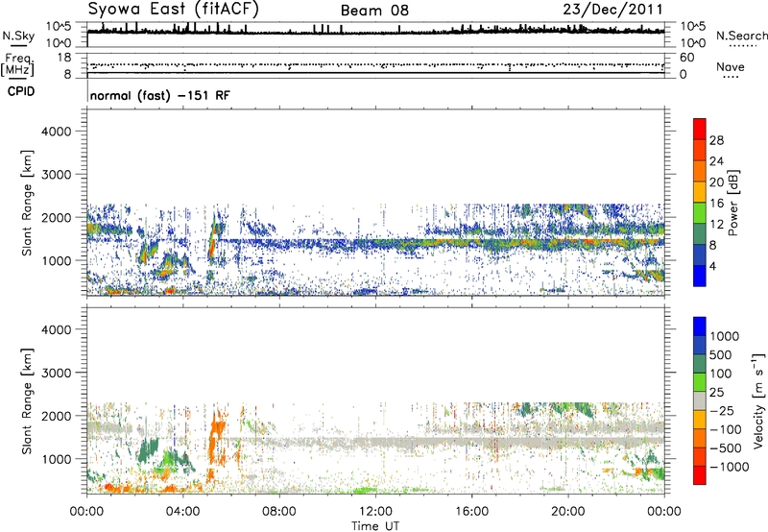The image size is (768, 532).
Task: Click the '1000' tick on the velocity scale
Action: coord(725,336)
